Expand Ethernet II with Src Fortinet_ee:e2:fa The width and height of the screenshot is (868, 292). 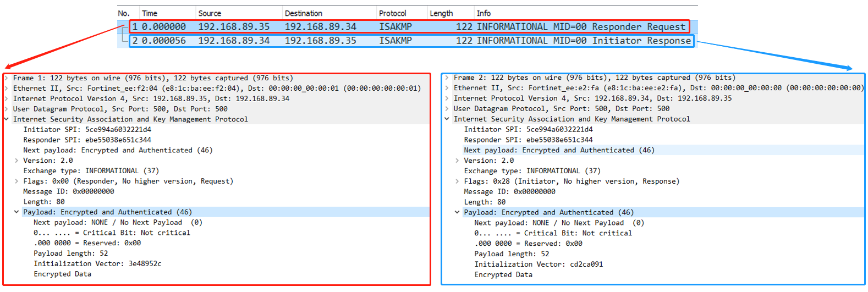pos(447,87)
